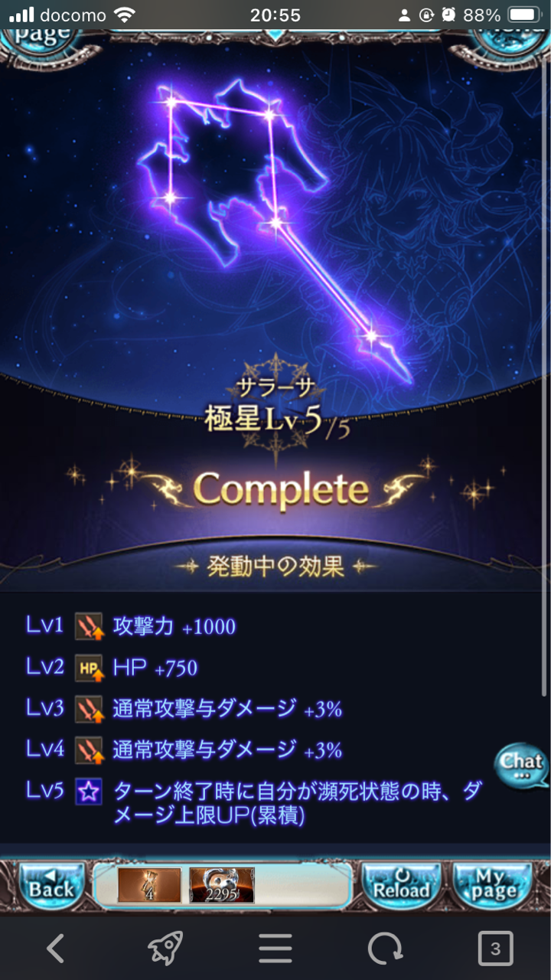The height and width of the screenshot is (980, 551).
Task: Tap the Lv5 star skill icon
Action: (x=89, y=792)
